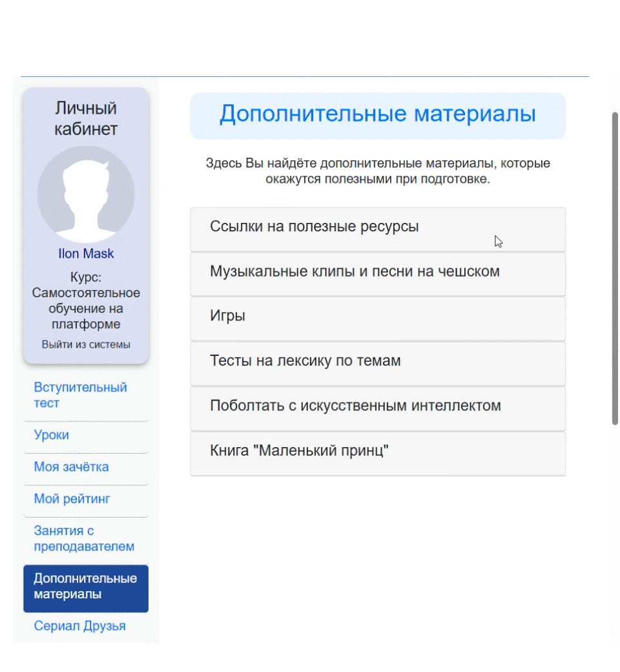Screen dimensions: 620x672
Task: Expand the 'Игры' section
Action: 378,317
